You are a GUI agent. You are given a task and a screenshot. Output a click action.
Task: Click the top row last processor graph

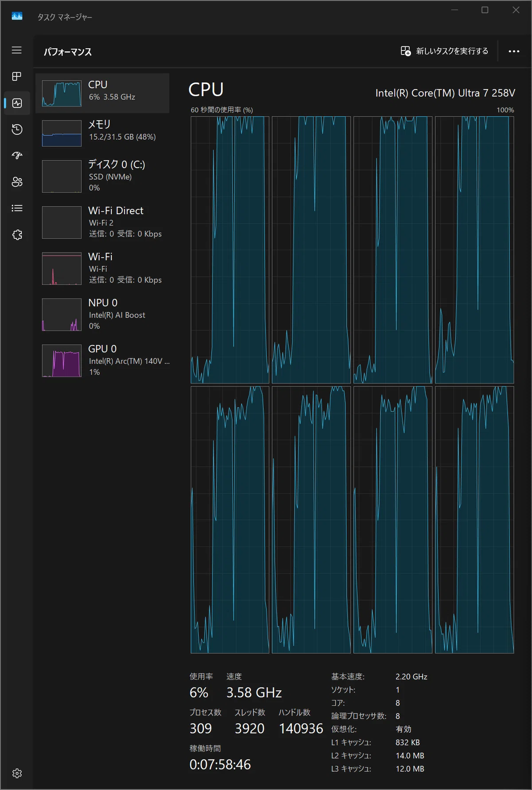point(474,250)
